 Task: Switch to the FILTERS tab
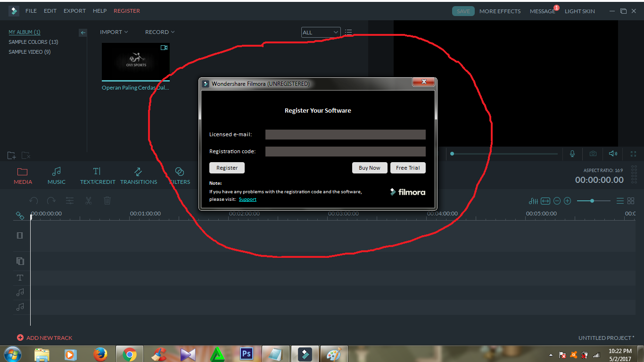click(x=180, y=176)
